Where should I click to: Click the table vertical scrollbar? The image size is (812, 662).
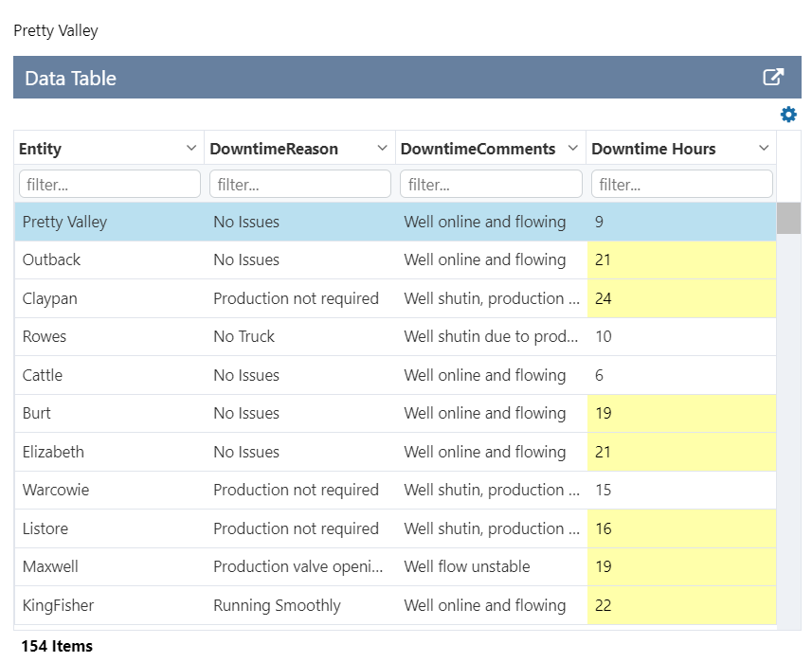pyautogui.click(x=788, y=218)
